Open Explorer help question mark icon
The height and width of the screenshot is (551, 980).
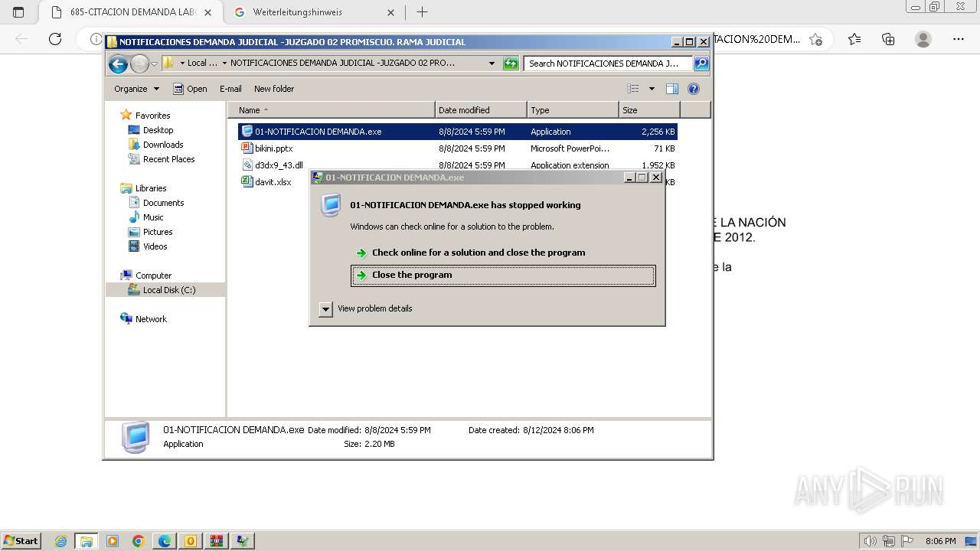tap(694, 89)
